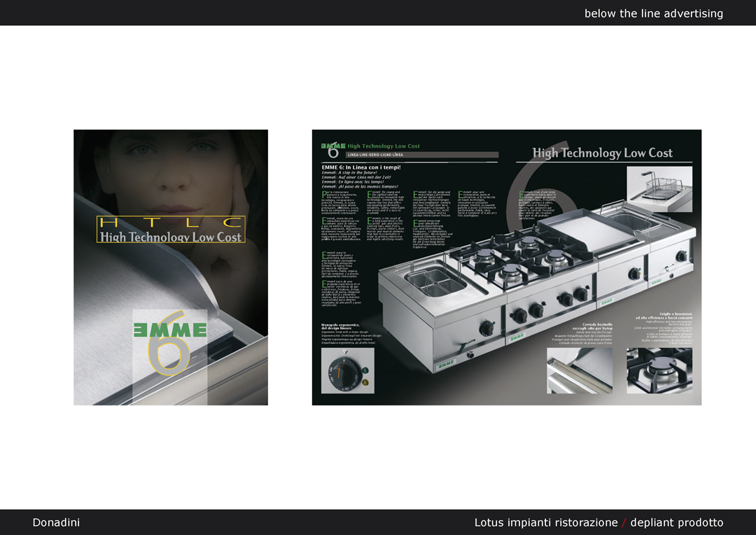Viewport: 756px width, 535px height.
Task: Click "High Technology Low Cost" text on cover
Action: tap(171, 237)
